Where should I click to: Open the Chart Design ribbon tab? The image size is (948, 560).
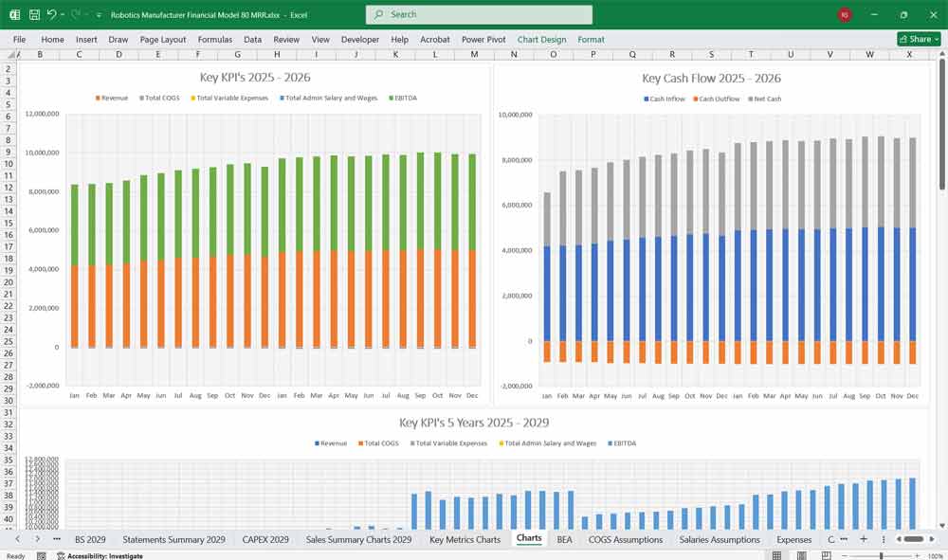tap(541, 40)
